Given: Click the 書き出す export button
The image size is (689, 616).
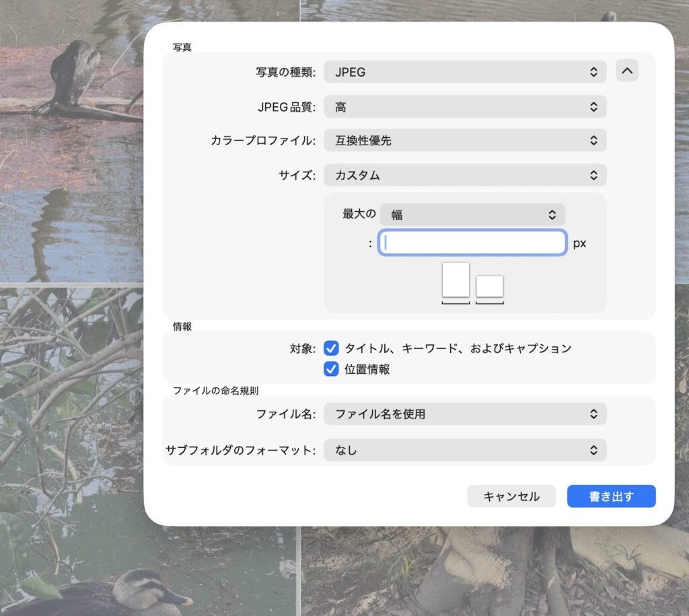Looking at the screenshot, I should point(611,497).
